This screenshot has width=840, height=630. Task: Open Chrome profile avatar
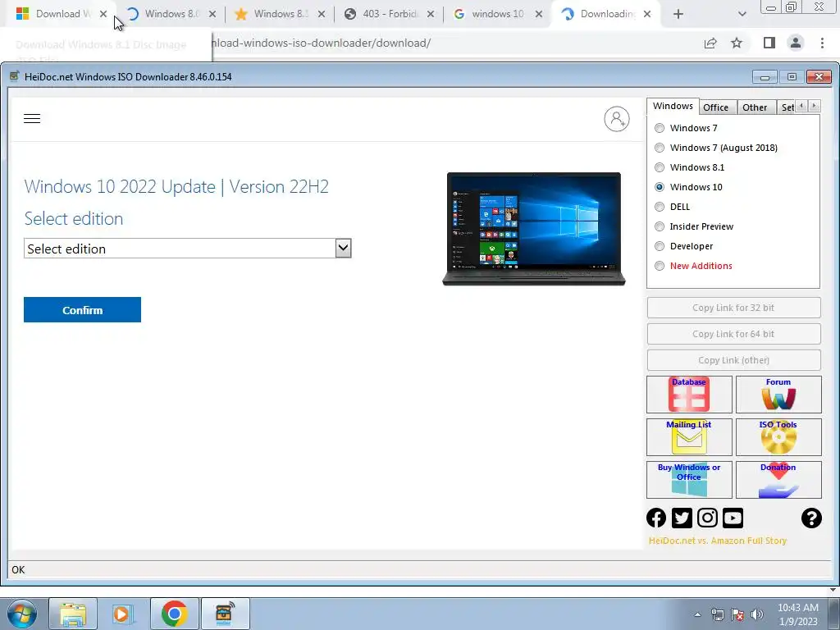tap(796, 43)
